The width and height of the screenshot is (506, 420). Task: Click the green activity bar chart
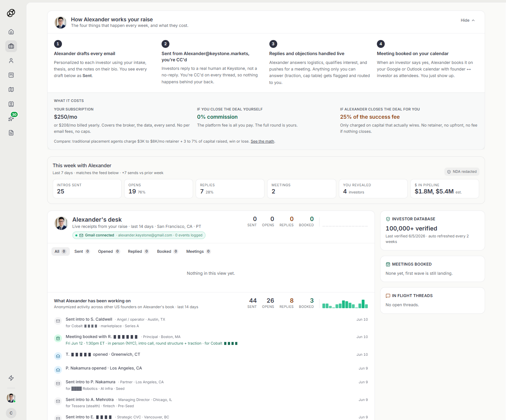pyautogui.click(x=345, y=304)
